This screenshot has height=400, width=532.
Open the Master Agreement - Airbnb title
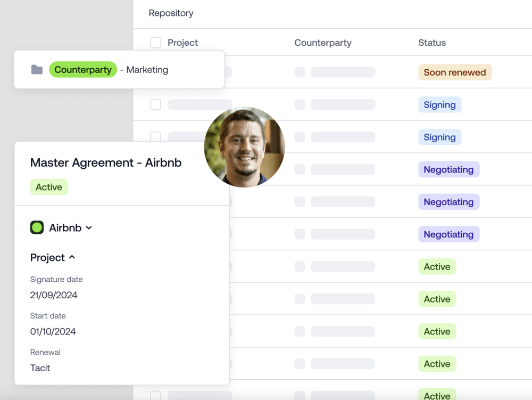point(105,163)
